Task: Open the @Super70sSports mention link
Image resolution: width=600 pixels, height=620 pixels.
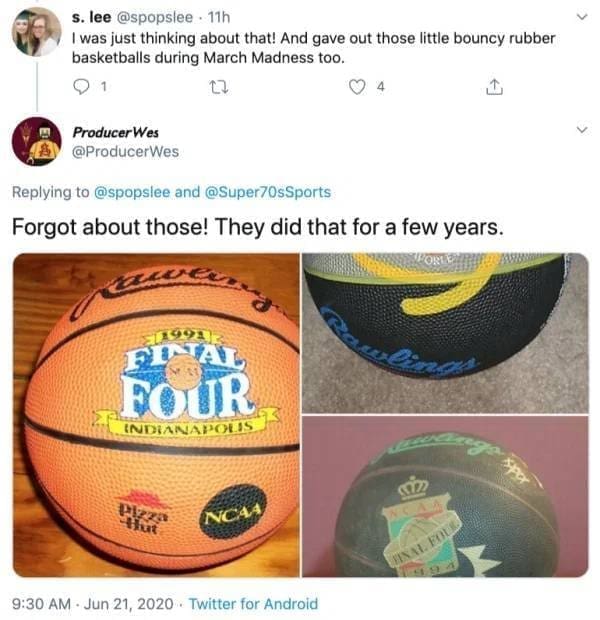Action: (268, 192)
